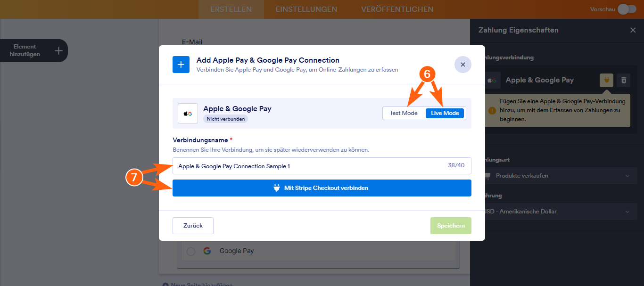The image size is (644, 286).
Task: Click the Google logo icon beside Google Pay
Action: point(207,251)
